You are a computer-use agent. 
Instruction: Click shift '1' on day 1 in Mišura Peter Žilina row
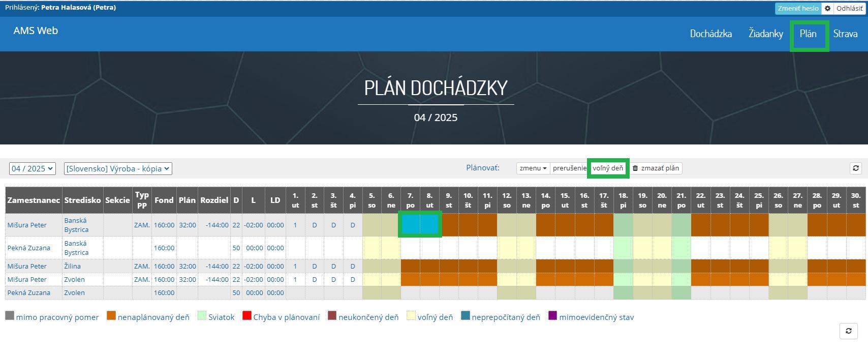[295, 266]
